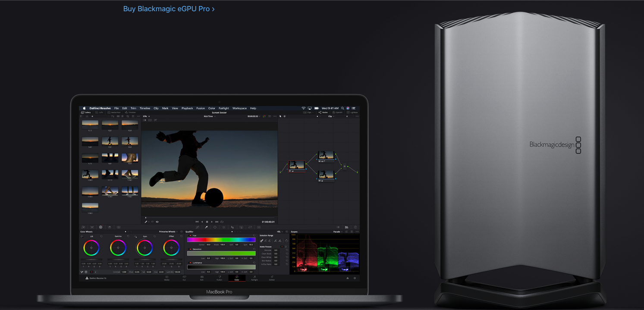Viewport: 644px width, 310px height.
Task: Play the clip forward
Action: (212, 222)
